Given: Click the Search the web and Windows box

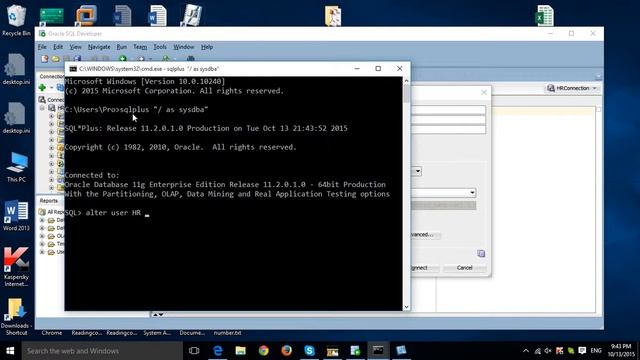Looking at the screenshot, I should tap(102, 351).
